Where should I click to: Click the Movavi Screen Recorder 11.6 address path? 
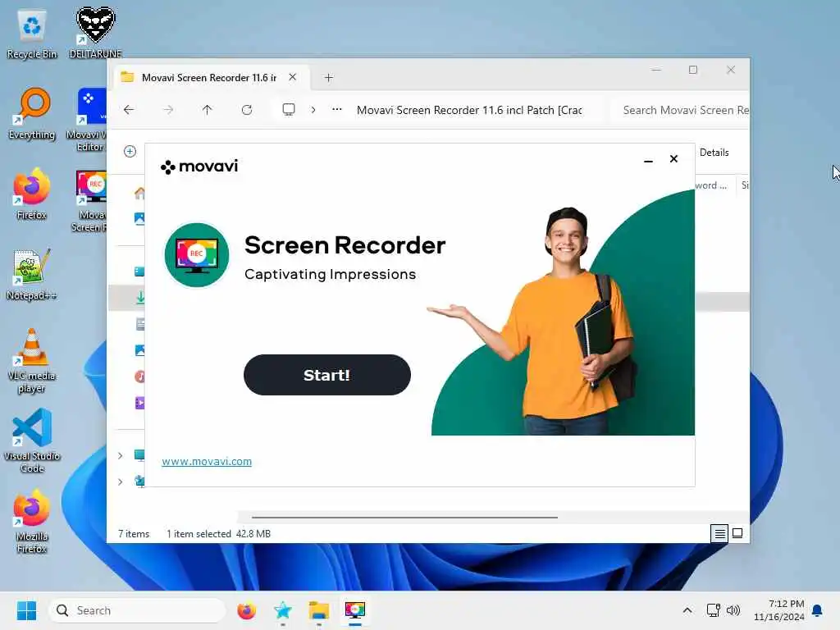coord(469,110)
